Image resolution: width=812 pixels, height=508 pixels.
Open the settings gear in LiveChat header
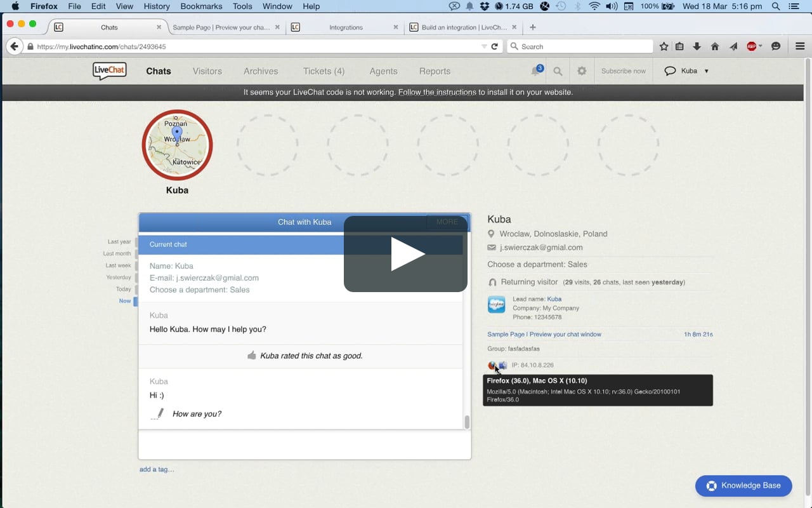point(582,71)
